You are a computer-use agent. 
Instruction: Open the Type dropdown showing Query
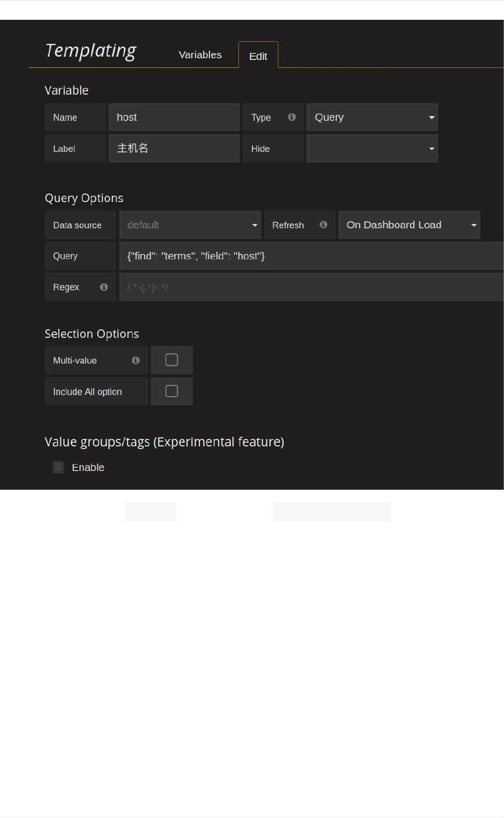click(372, 118)
